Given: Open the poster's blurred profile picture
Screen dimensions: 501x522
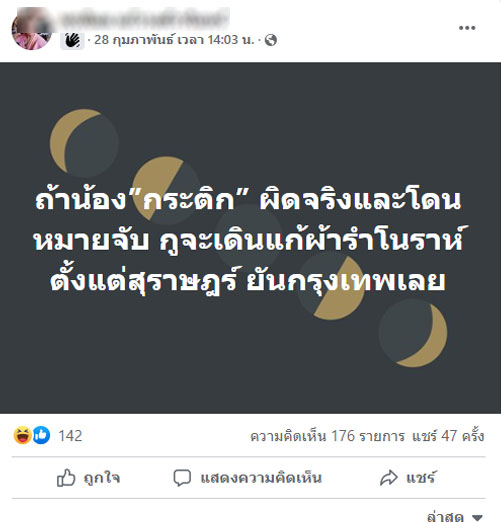Looking at the screenshot, I should (31, 29).
